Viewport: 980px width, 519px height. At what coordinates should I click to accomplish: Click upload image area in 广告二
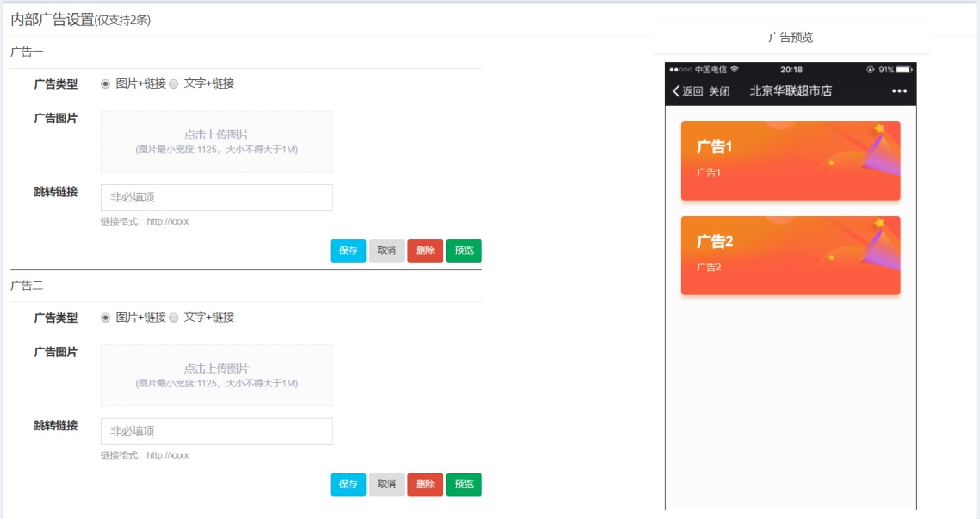tap(217, 375)
